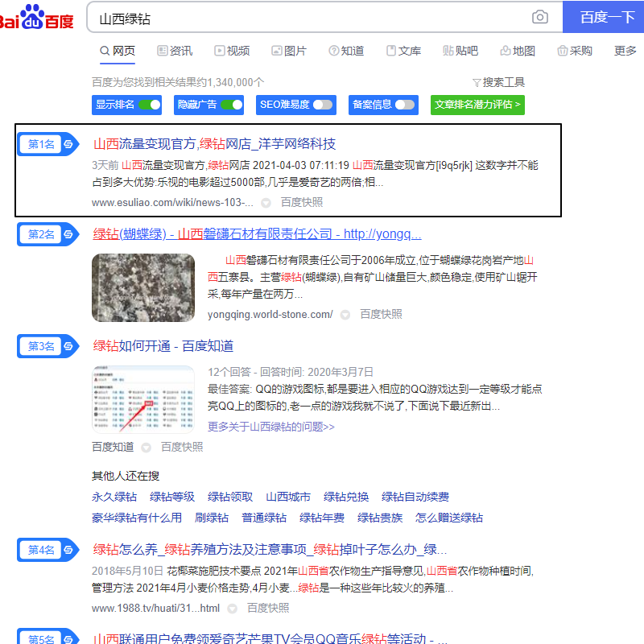
Task: Switch to the 文库 tab
Action: point(404,51)
